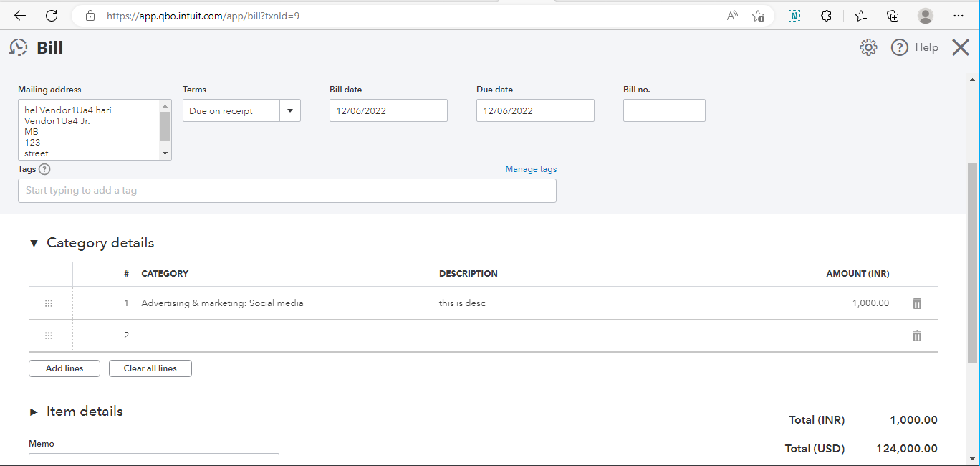Reload the page with refresh icon
This screenshot has width=980, height=466.
point(52,16)
